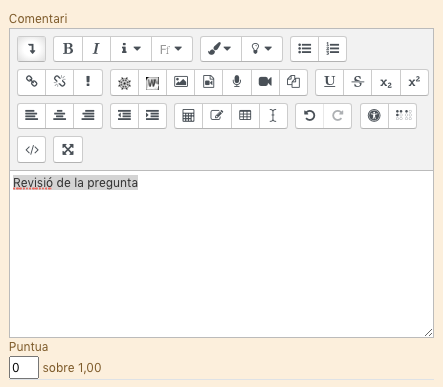Viewport: 443px width, 387px height.
Task: Toggle bold formatting
Action: (68, 49)
